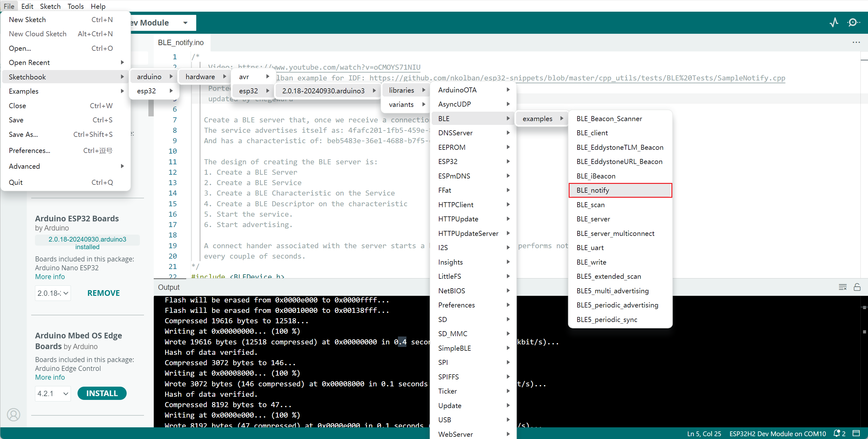Open Preferences... from File menu
The height and width of the screenshot is (439, 868).
[66, 150]
